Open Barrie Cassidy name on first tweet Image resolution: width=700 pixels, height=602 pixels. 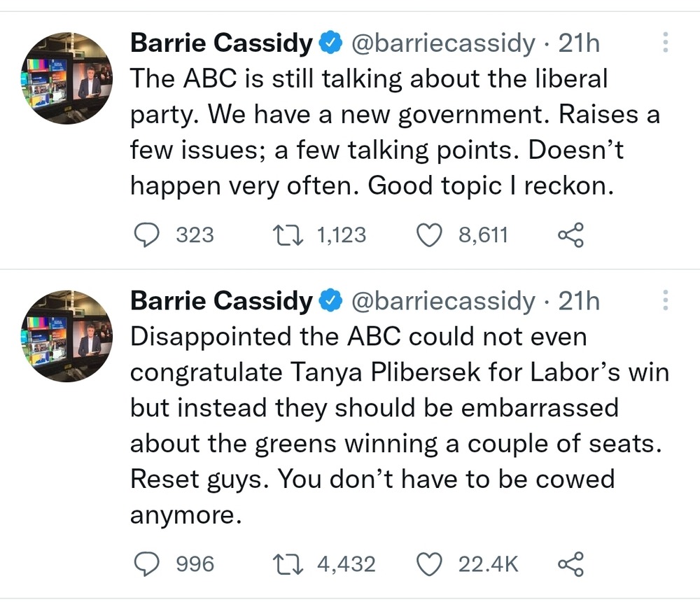(x=221, y=43)
